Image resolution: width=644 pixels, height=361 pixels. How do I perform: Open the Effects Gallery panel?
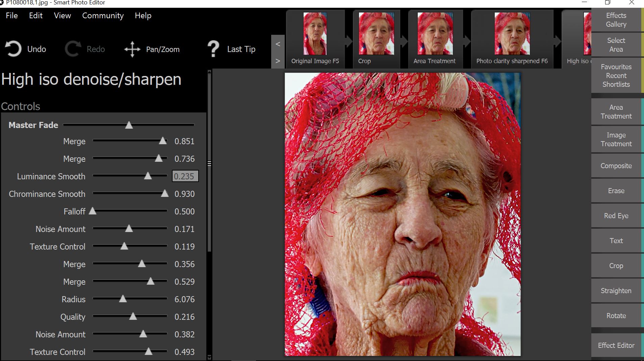[616, 20]
